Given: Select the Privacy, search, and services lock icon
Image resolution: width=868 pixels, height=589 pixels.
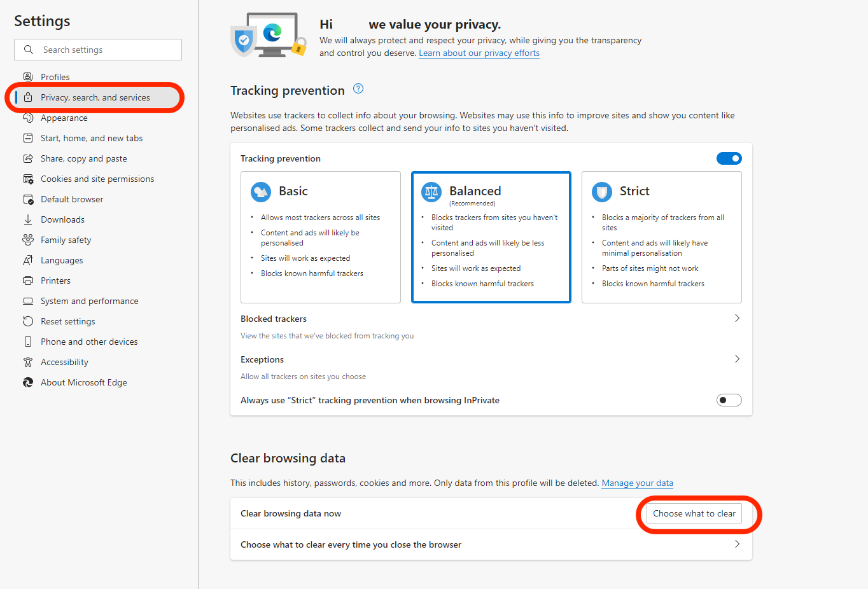Looking at the screenshot, I should [28, 97].
